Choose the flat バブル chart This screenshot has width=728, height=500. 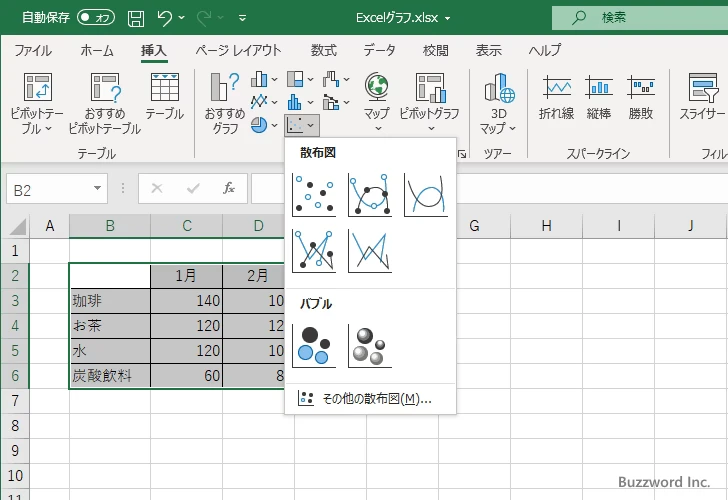point(314,346)
